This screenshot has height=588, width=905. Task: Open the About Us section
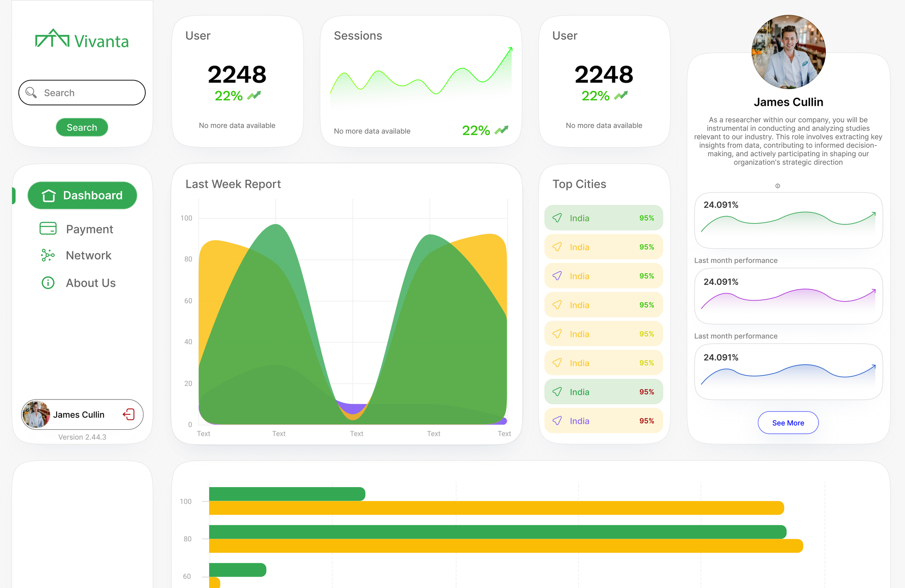tap(90, 283)
